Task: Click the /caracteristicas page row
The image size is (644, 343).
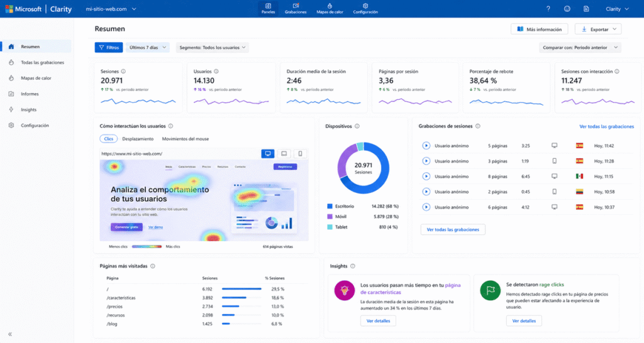Action: (x=196, y=298)
